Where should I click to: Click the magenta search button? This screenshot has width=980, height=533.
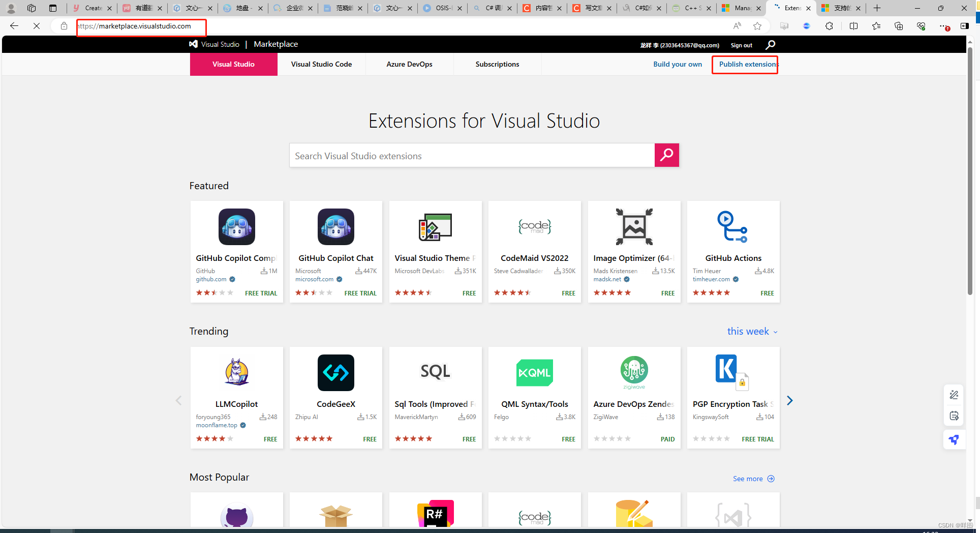click(x=666, y=155)
